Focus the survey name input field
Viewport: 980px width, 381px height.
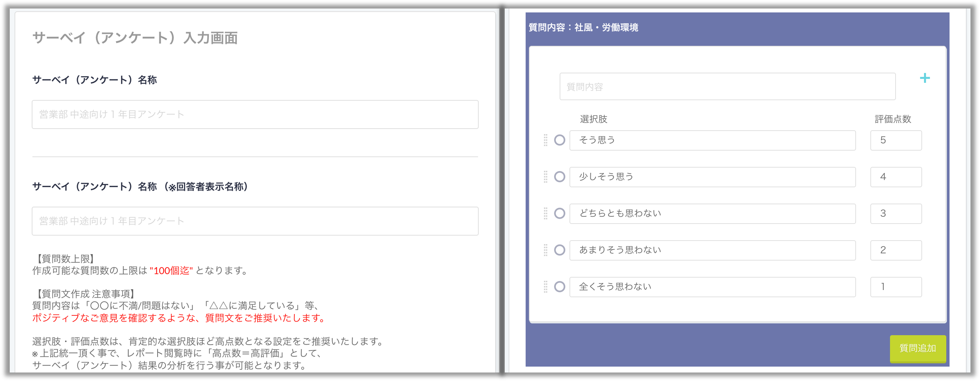[255, 115]
